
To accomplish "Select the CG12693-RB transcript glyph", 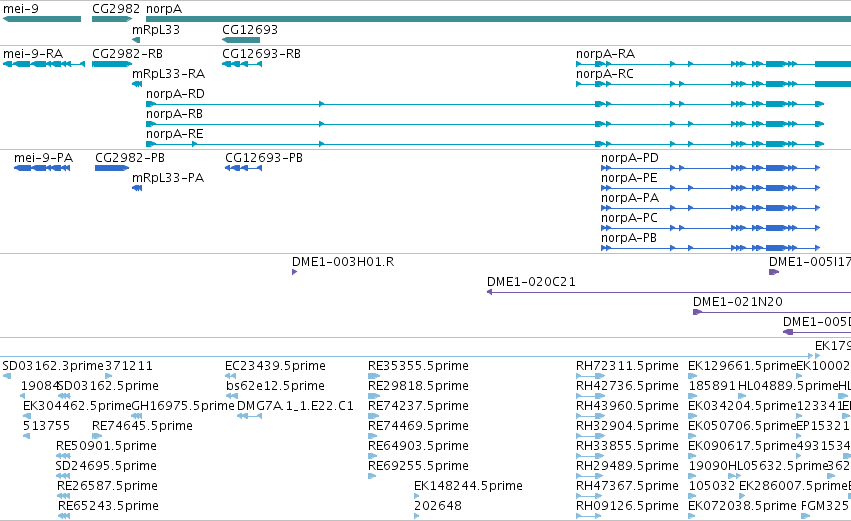I will [242, 64].
